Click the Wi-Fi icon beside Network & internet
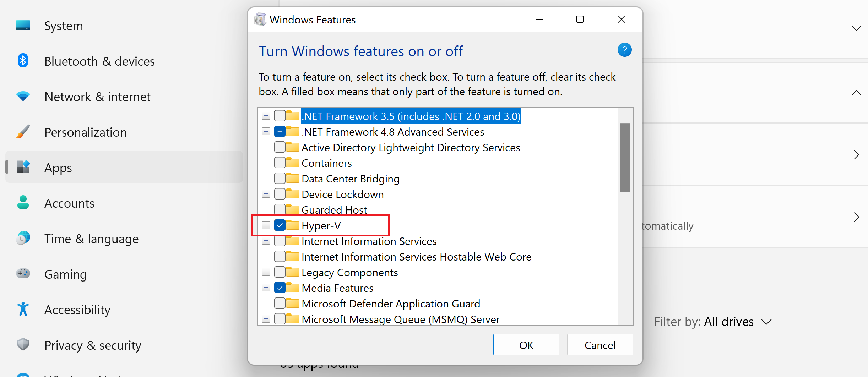The height and width of the screenshot is (377, 868). point(23,96)
